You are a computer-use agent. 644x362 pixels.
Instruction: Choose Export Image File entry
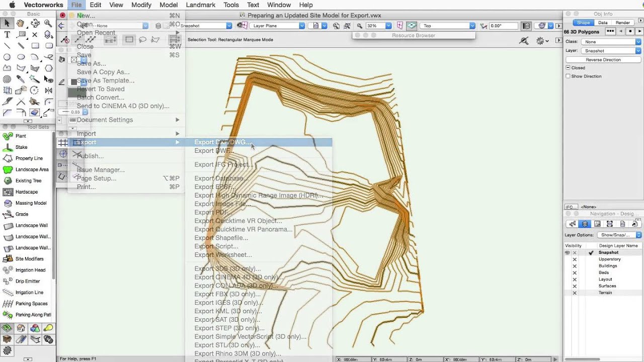coord(223,204)
